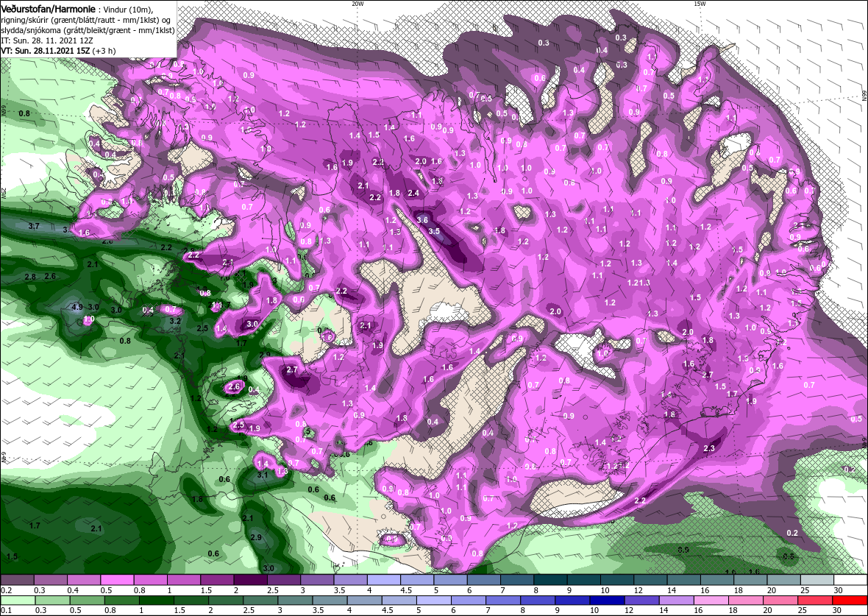This screenshot has height=616, width=868.
Task: Choose the darkest purple swatch at 2 in upper legend
Action: point(251,579)
